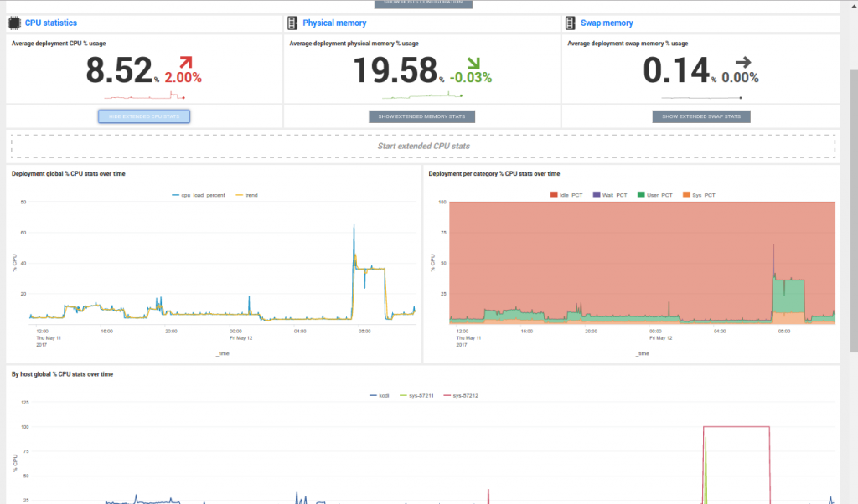This screenshot has height=504, width=858.
Task: Click the Swap memory module icon
Action: [x=570, y=23]
